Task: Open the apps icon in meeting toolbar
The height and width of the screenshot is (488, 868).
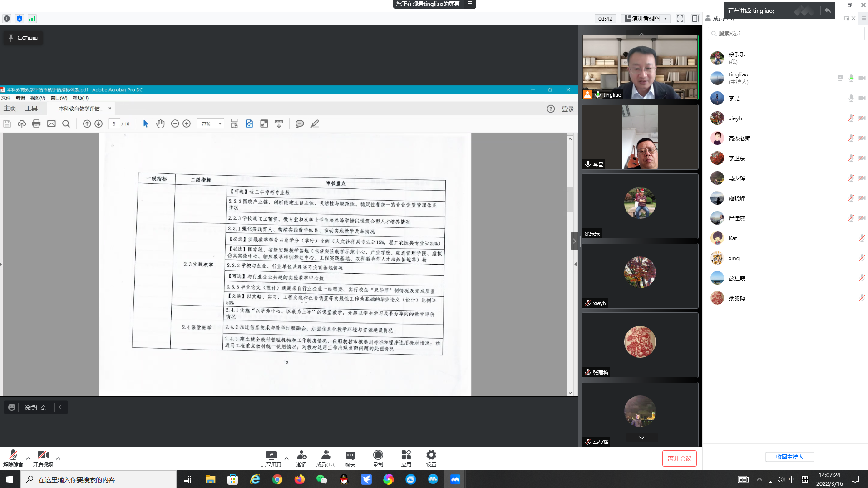Action: (x=406, y=456)
